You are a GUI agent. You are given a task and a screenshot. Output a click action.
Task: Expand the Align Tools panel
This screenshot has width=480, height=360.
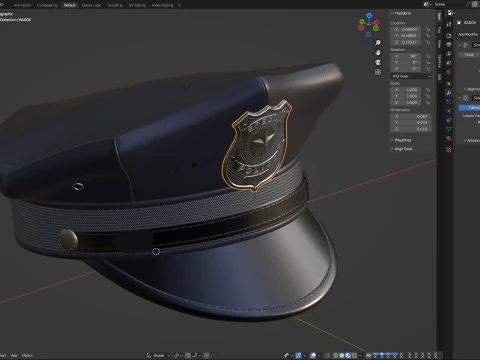[402, 149]
